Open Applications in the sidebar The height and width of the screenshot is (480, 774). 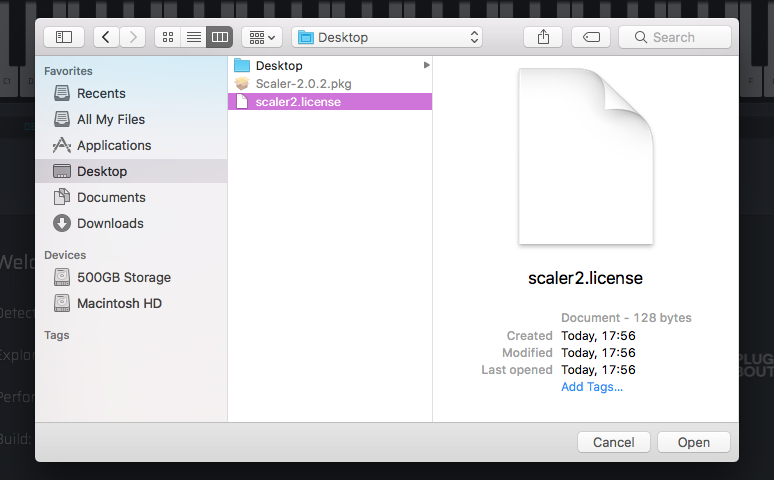tap(131, 145)
